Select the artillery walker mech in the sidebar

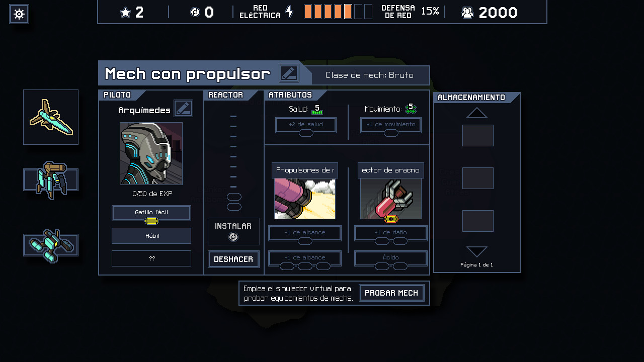(x=51, y=180)
